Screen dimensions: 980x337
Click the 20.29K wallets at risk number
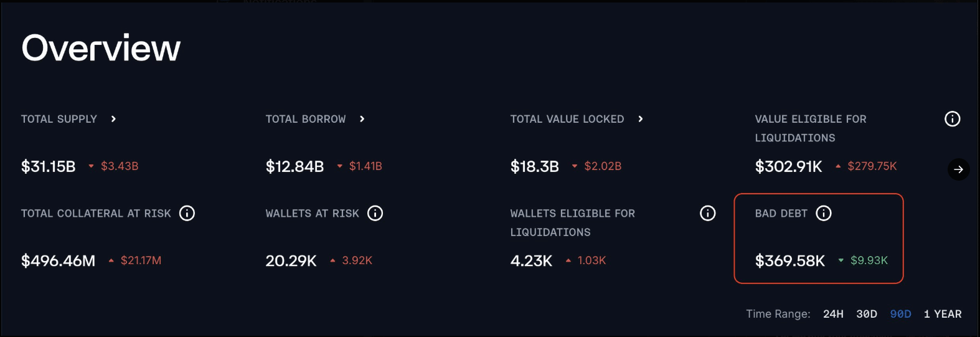pyautogui.click(x=291, y=261)
